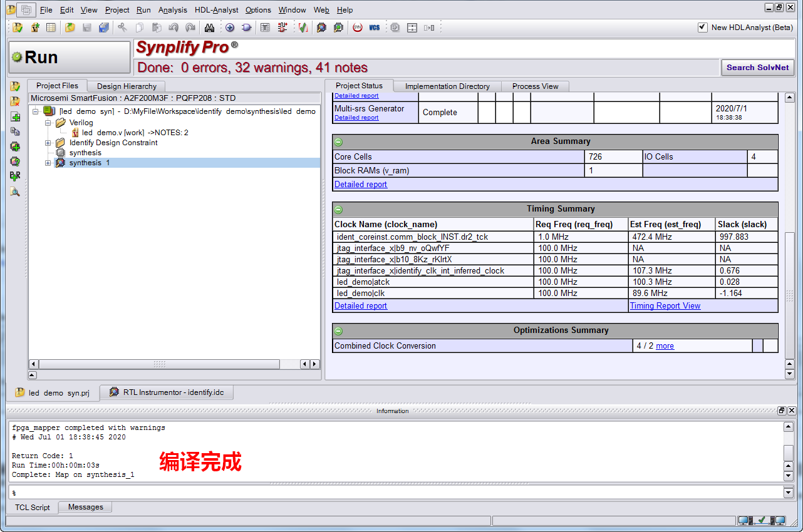Open the File menu
The image size is (803, 532).
[x=46, y=10]
